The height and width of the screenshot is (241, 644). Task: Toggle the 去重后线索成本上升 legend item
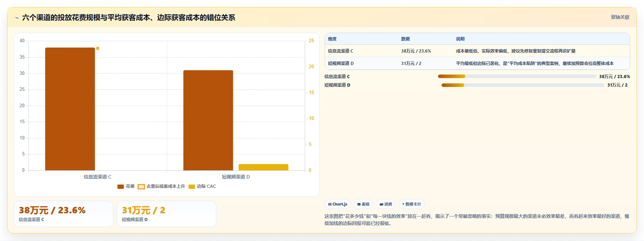(161, 186)
